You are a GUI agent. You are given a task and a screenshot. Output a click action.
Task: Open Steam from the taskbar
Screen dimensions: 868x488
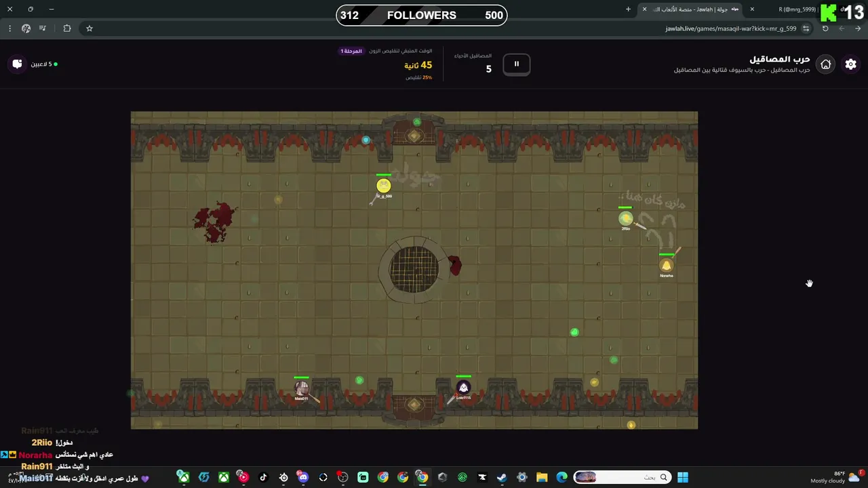click(x=502, y=477)
